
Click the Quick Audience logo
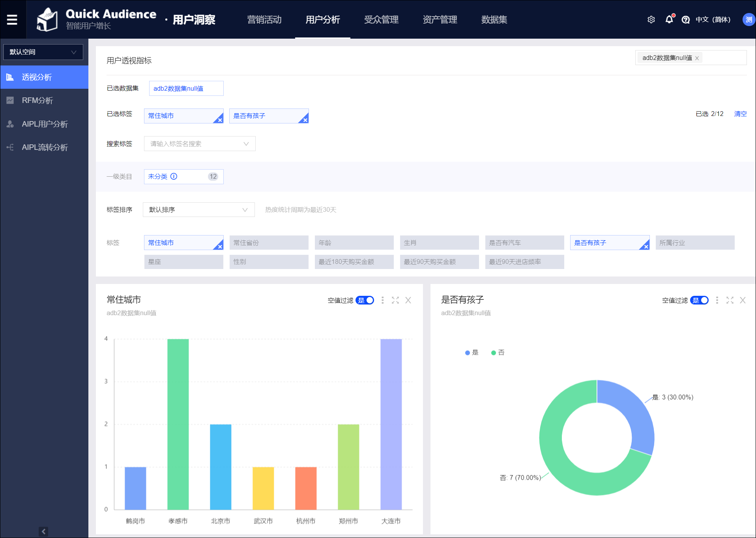coord(47,20)
